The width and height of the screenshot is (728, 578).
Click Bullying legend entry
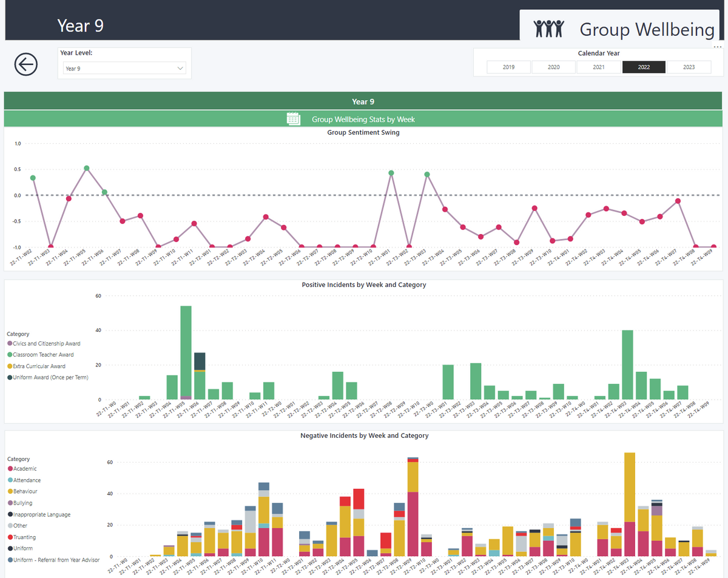coord(23,503)
